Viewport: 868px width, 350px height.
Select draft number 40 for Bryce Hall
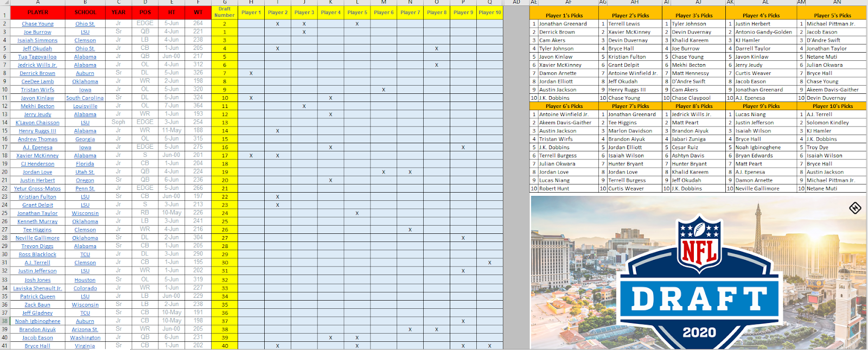click(x=224, y=346)
